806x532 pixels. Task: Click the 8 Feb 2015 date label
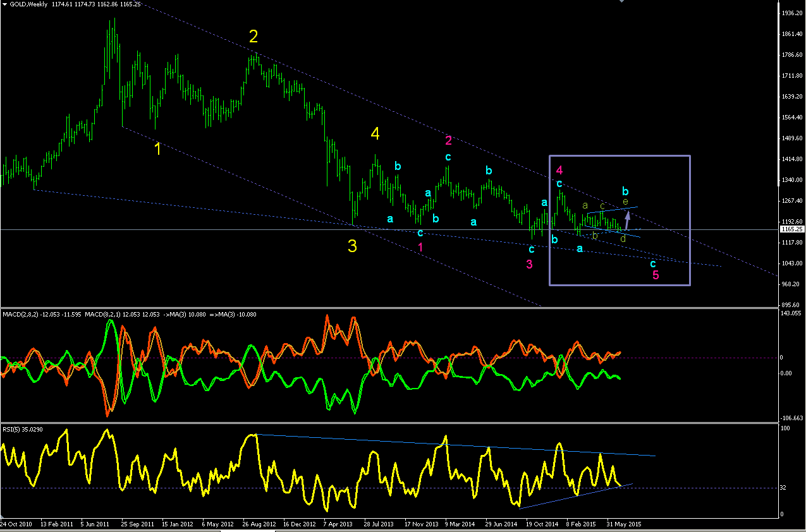[582, 524]
